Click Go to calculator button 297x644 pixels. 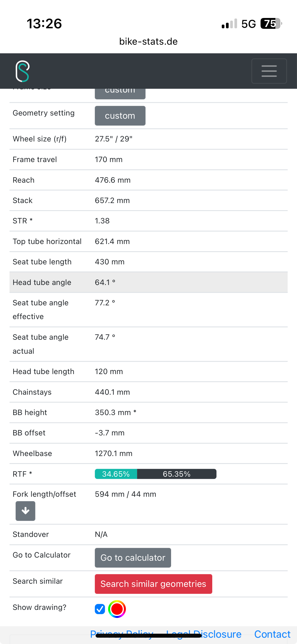click(133, 558)
